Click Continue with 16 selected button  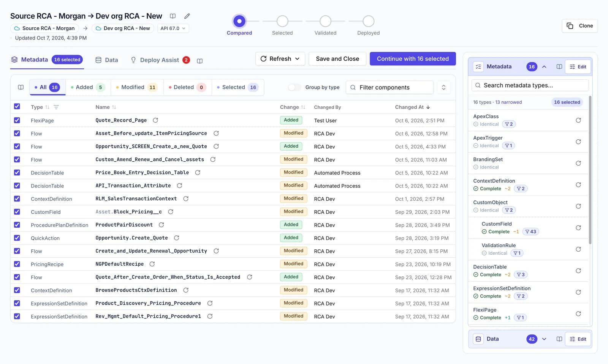[413, 59]
